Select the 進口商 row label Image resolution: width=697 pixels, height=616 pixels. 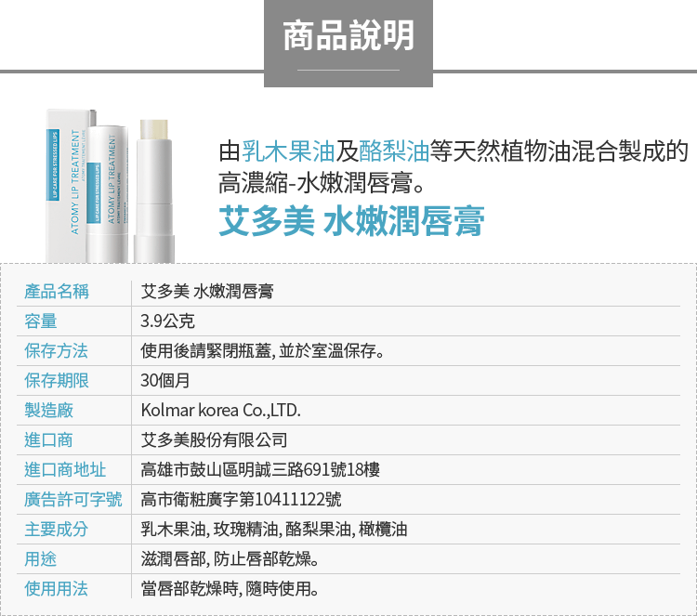coord(48,440)
